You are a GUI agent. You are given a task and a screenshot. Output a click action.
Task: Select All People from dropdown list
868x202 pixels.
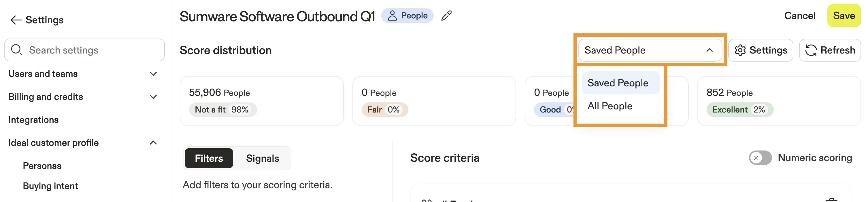[610, 106]
